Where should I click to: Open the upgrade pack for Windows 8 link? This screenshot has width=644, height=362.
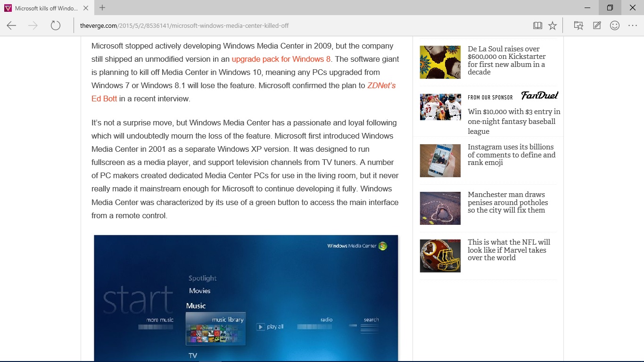tap(281, 59)
